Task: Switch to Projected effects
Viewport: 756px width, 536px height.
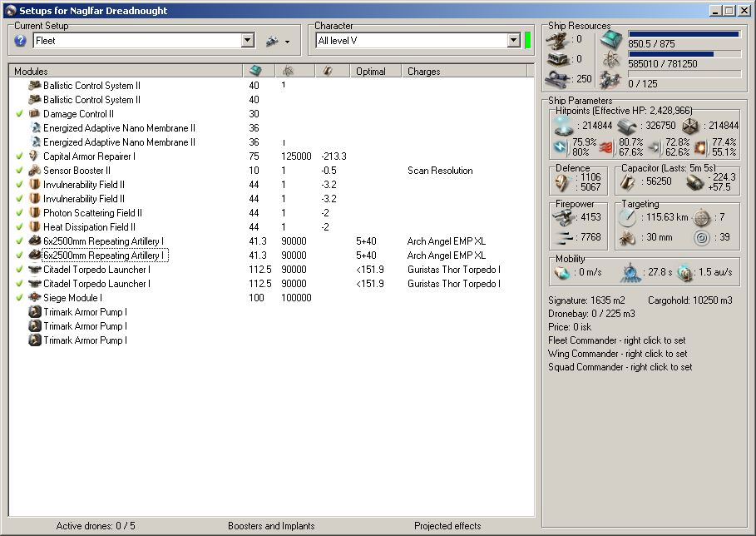Action: [447, 526]
